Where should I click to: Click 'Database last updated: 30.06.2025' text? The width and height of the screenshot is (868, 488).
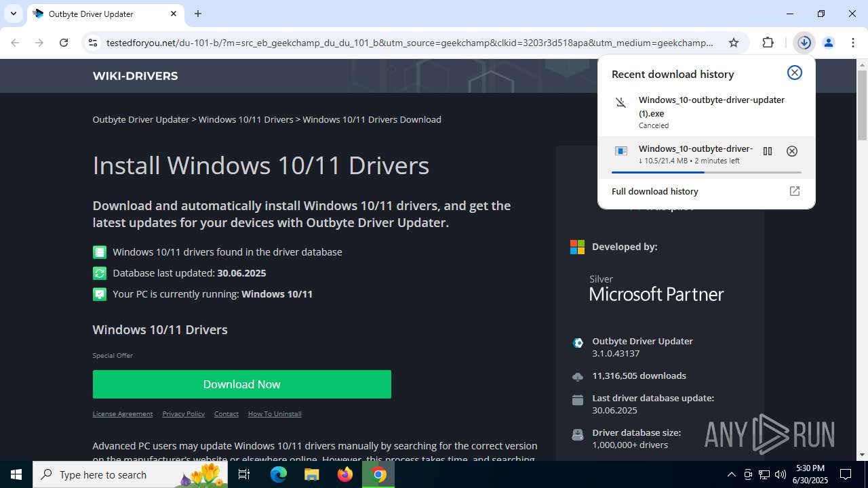(189, 273)
